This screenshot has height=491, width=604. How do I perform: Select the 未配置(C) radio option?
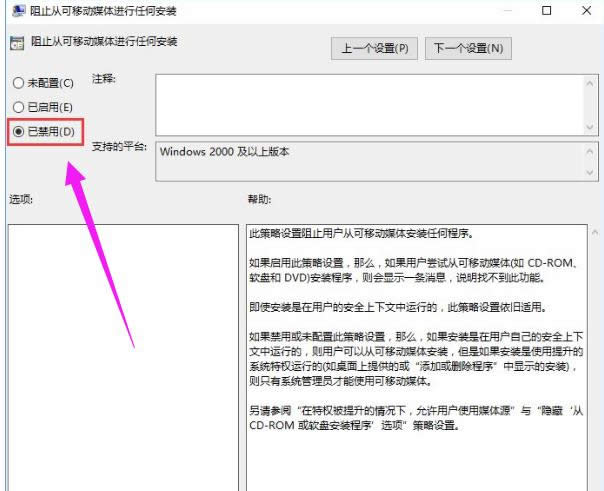[x=17, y=82]
